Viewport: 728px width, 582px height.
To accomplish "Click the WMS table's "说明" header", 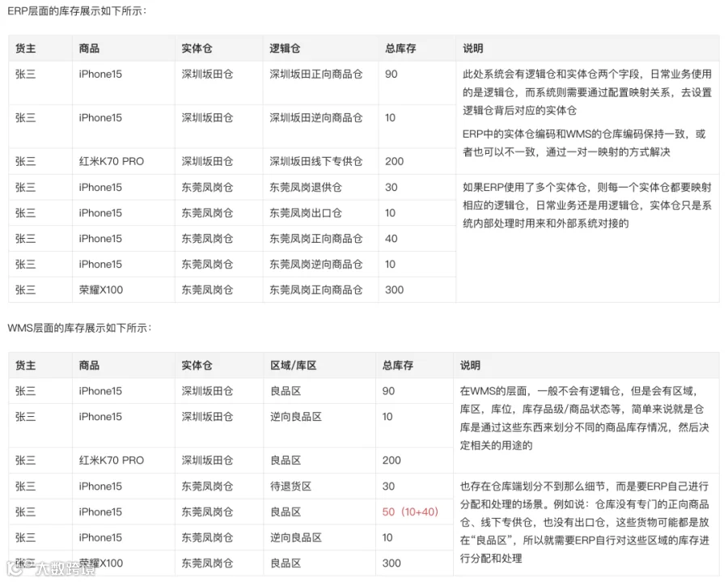I will [x=470, y=366].
